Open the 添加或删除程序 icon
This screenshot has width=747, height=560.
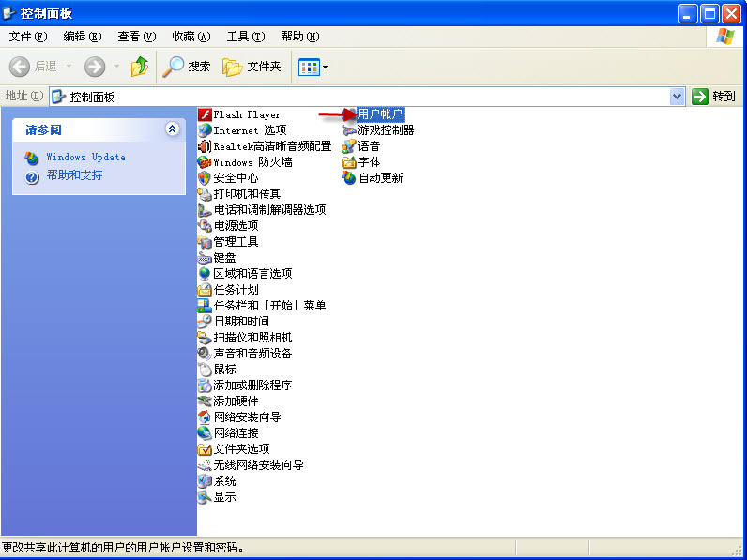205,386
